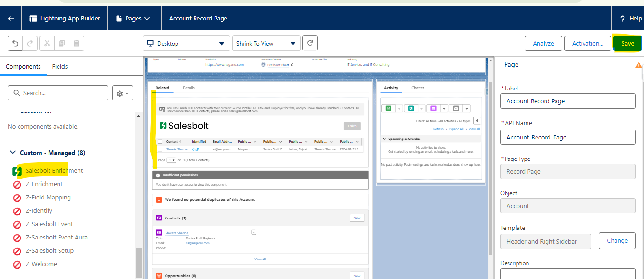Open the Pages dropdown menu
This screenshot has width=644, height=279.
pyautogui.click(x=134, y=19)
